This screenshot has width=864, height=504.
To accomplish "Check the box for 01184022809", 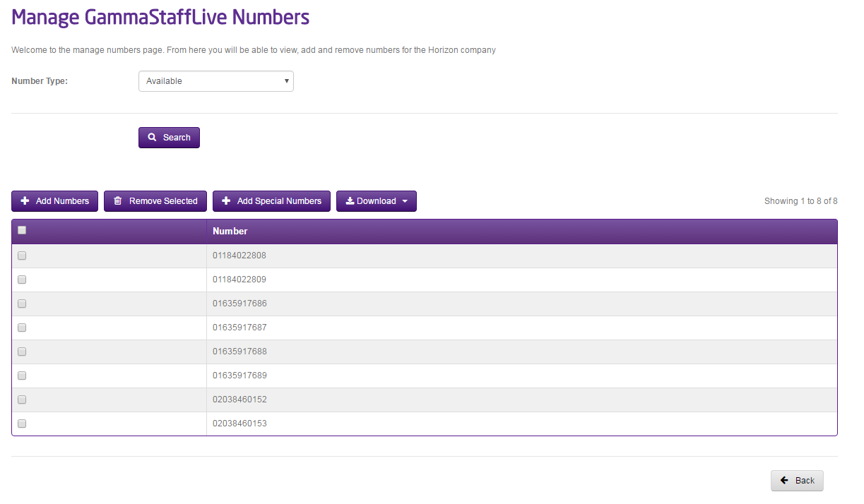I will coord(22,280).
